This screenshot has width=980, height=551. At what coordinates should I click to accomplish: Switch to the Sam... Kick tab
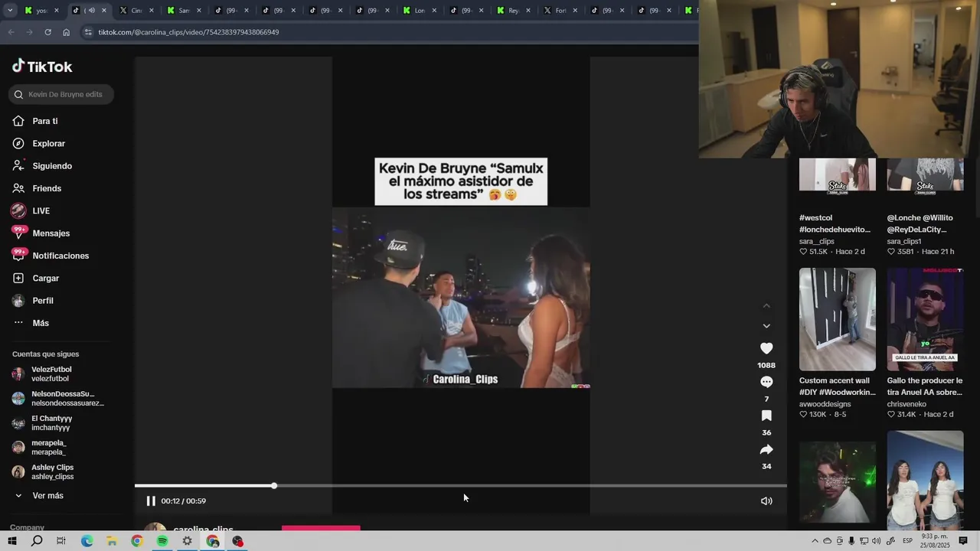184,11
